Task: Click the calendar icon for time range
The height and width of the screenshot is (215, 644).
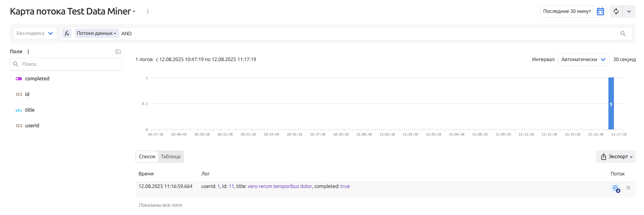Action: [x=600, y=11]
